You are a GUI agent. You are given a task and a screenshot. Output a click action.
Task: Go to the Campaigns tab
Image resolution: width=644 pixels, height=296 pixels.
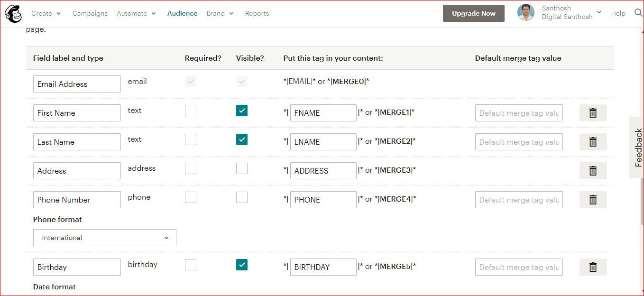(x=90, y=13)
